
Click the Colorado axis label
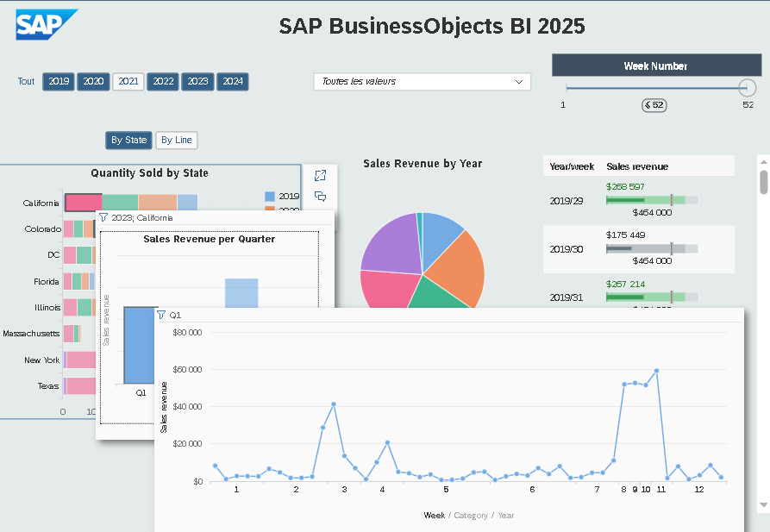43,228
